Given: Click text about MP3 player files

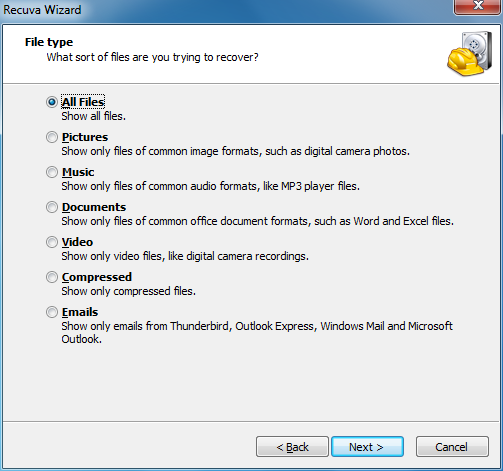Looking at the screenshot, I should [211, 186].
